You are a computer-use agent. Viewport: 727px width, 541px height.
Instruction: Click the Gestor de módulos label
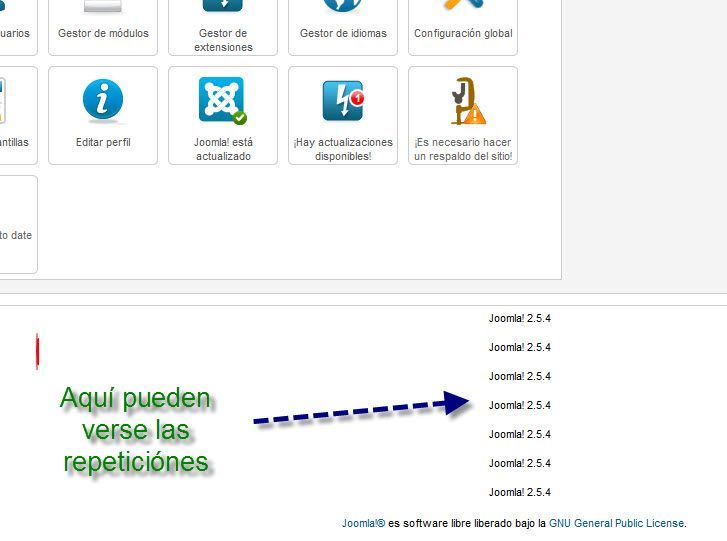pos(103,33)
